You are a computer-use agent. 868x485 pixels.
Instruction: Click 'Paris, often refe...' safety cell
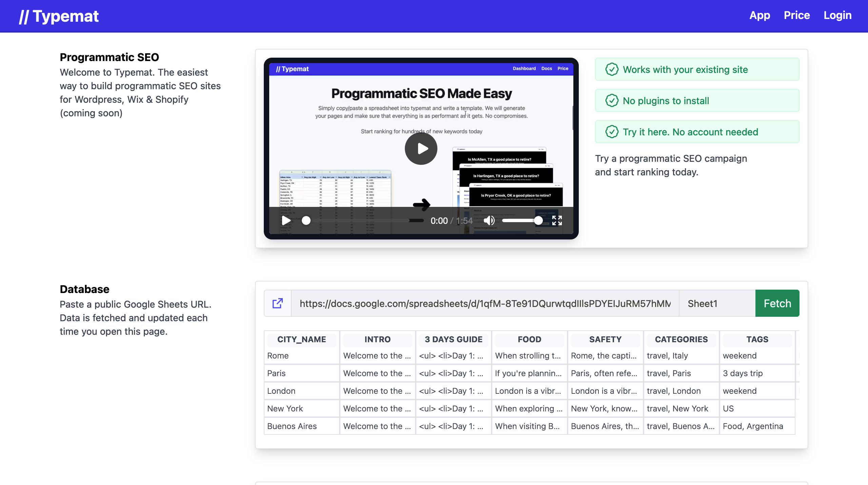pos(605,373)
